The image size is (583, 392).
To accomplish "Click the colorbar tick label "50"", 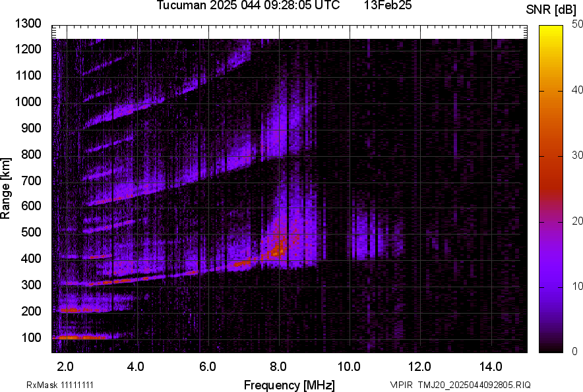I will click(578, 24).
